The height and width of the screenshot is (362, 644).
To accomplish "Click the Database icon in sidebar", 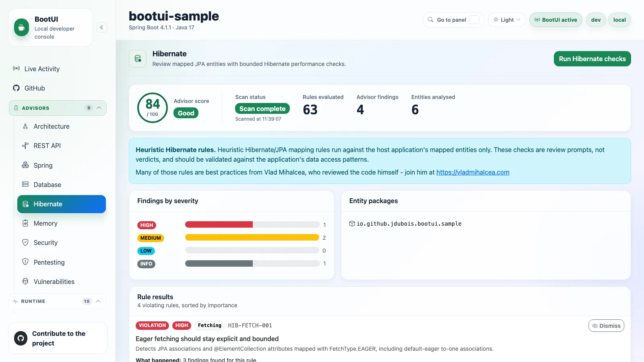I will pyautogui.click(x=25, y=184).
